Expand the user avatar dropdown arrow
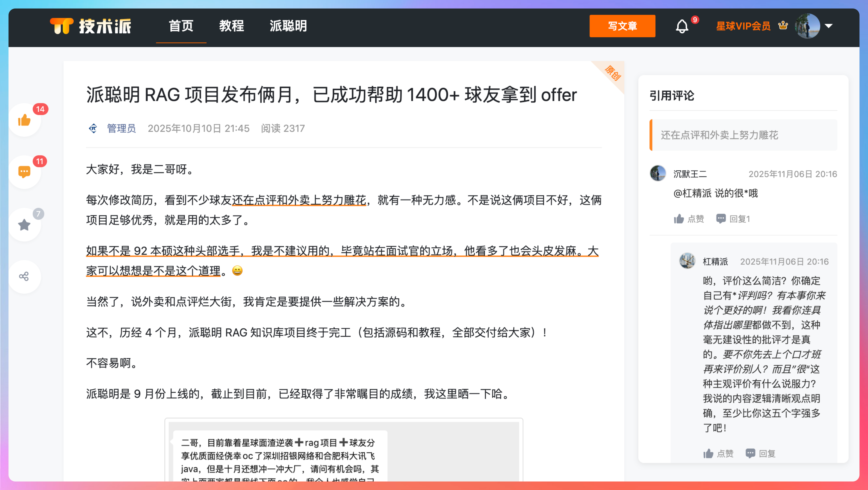The width and height of the screenshot is (868, 490). pyautogui.click(x=829, y=26)
